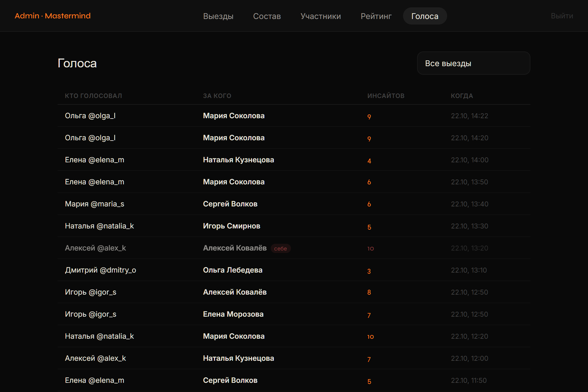Click the Кто голосовал column header
588x392 pixels.
[x=93, y=96]
